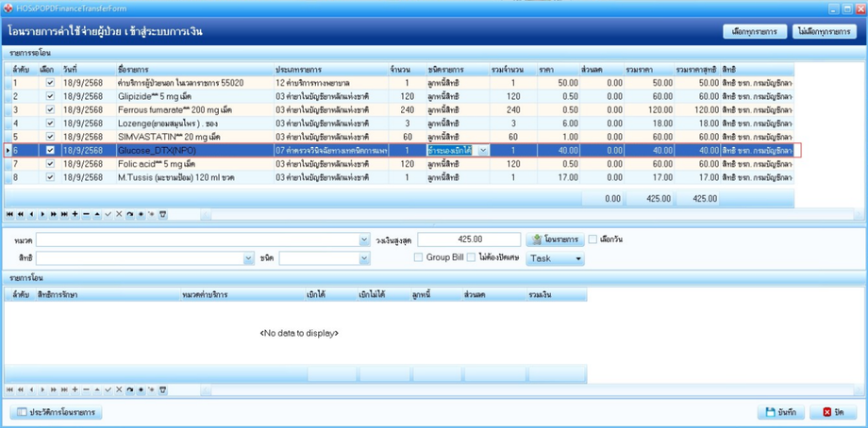This screenshot has height=428, width=868.
Task: Click หมวดค่าบริการ header in transfer list
Action: pos(242,295)
